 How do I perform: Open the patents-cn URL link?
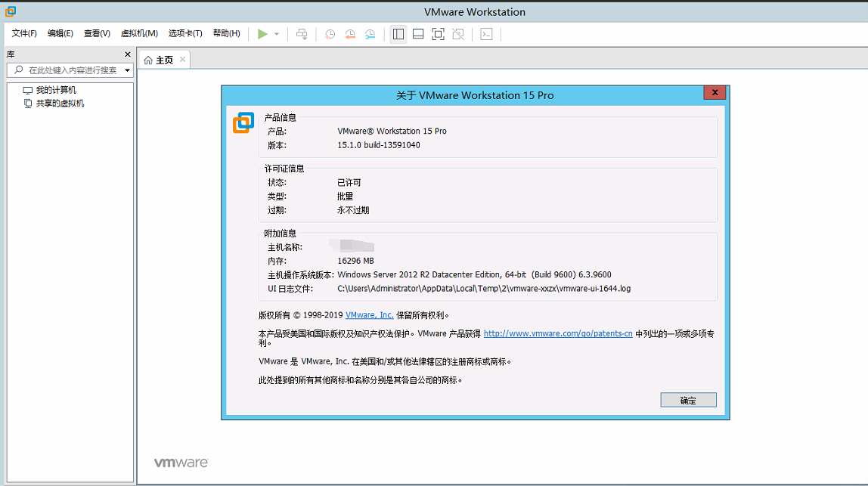(x=558, y=333)
